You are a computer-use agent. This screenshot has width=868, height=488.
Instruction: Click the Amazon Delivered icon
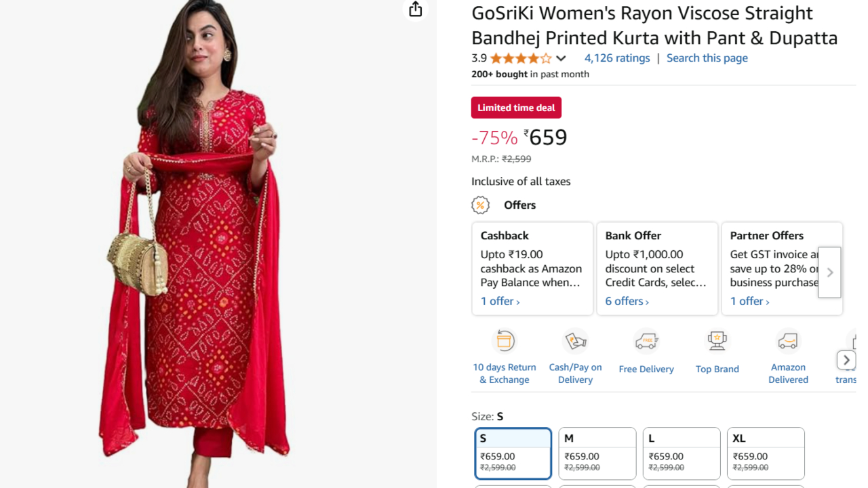click(x=788, y=340)
